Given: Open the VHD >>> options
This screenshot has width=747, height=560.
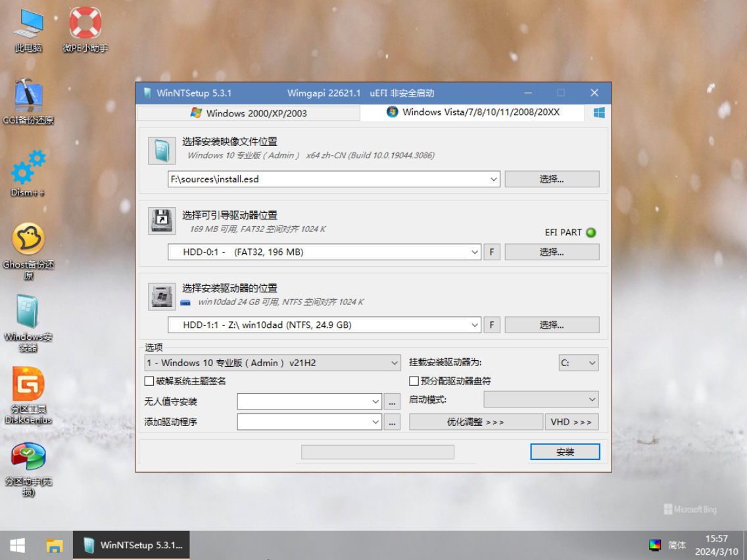Looking at the screenshot, I should click(x=571, y=422).
